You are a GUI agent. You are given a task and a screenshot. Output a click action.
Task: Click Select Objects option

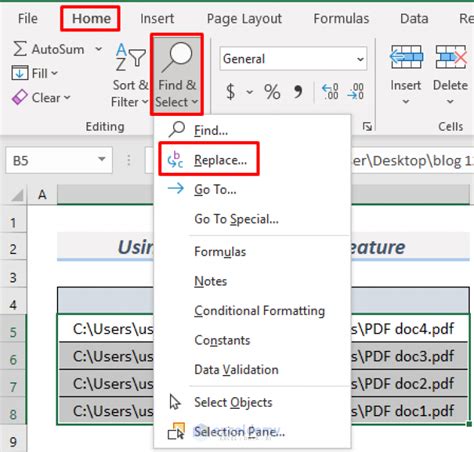point(252,402)
